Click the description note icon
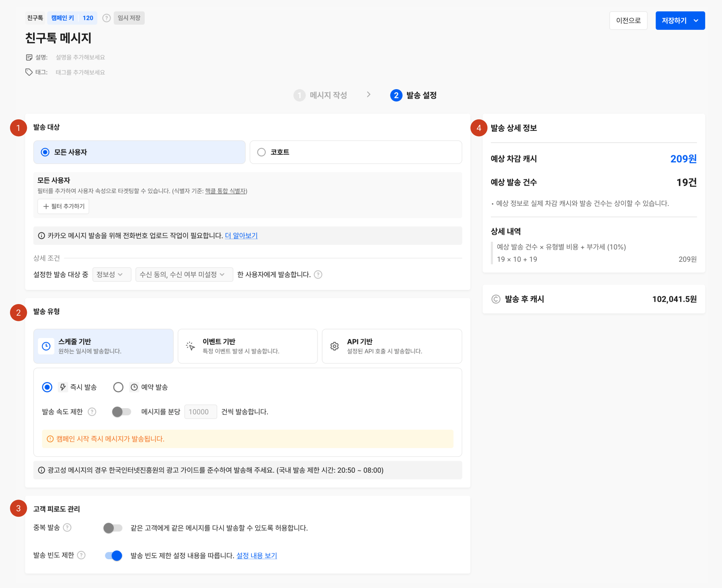 [29, 57]
